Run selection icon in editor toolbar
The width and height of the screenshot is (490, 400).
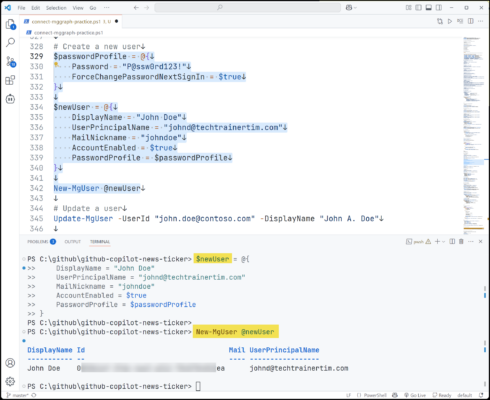pyautogui.click(x=460, y=21)
